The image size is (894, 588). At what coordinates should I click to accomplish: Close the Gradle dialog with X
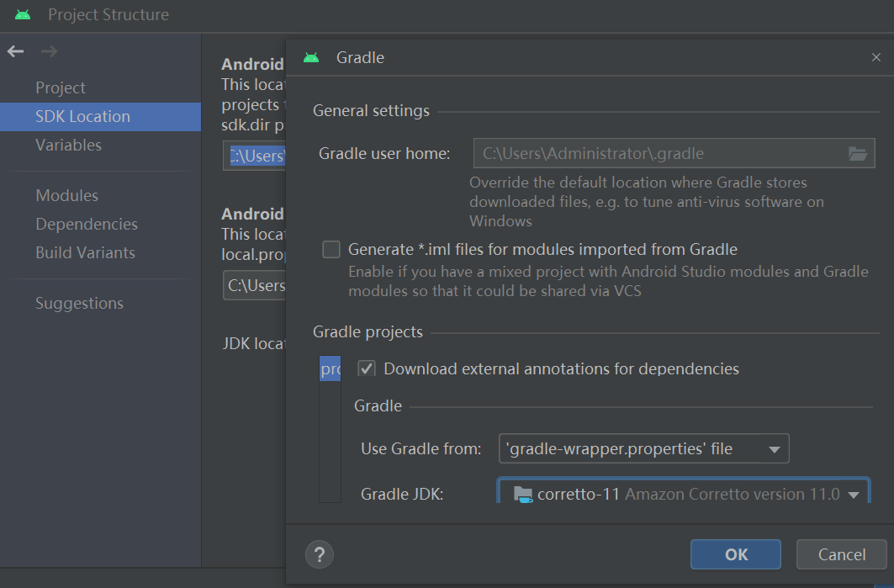click(876, 58)
